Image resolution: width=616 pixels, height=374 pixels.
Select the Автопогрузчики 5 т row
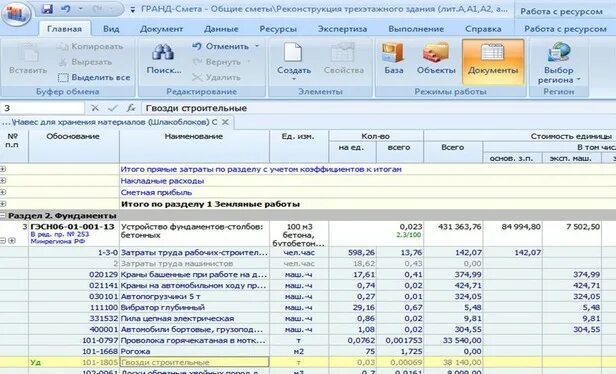tap(308, 297)
